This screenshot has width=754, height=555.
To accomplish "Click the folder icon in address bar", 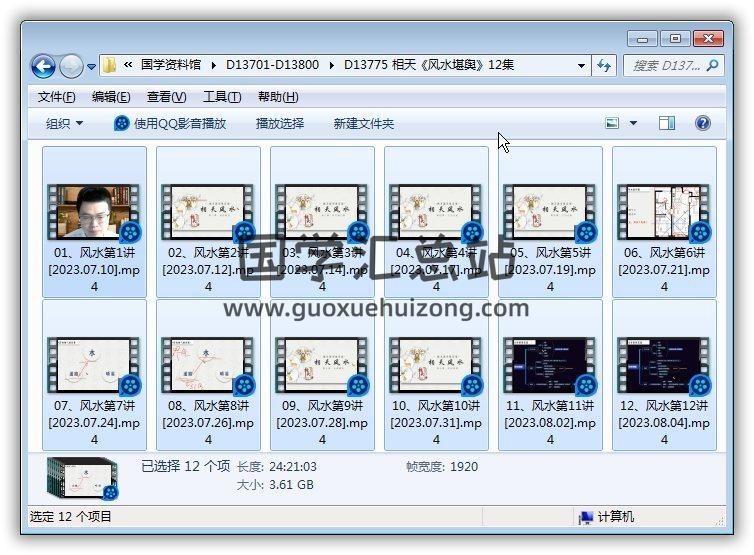I will coord(110,65).
